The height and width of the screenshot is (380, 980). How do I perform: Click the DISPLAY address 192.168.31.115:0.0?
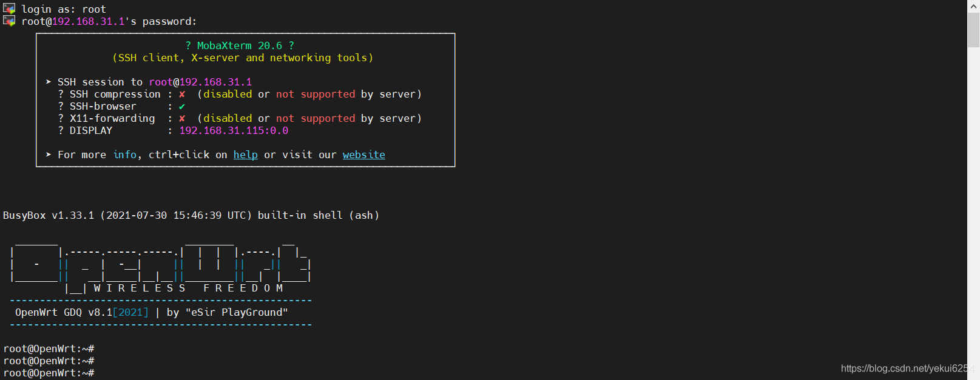coord(234,130)
